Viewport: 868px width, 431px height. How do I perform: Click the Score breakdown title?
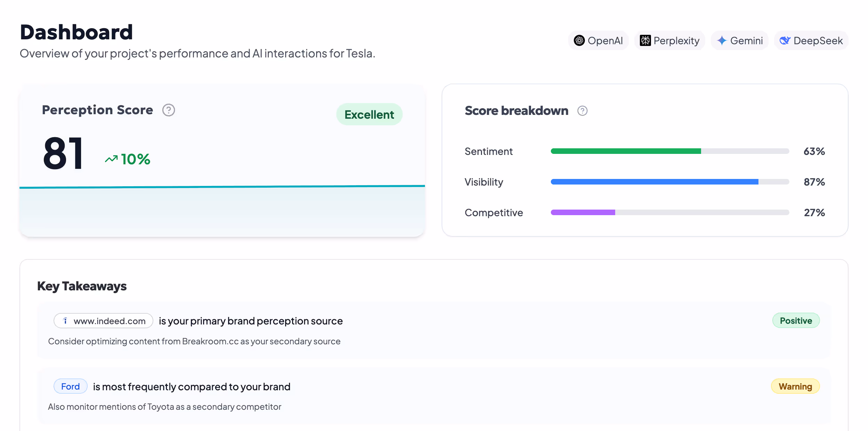pyautogui.click(x=516, y=111)
